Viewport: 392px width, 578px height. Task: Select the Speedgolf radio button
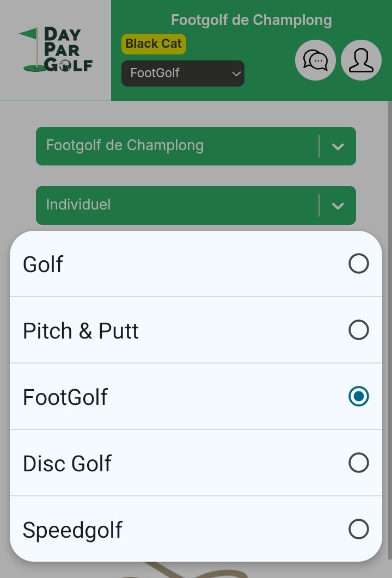pos(358,530)
